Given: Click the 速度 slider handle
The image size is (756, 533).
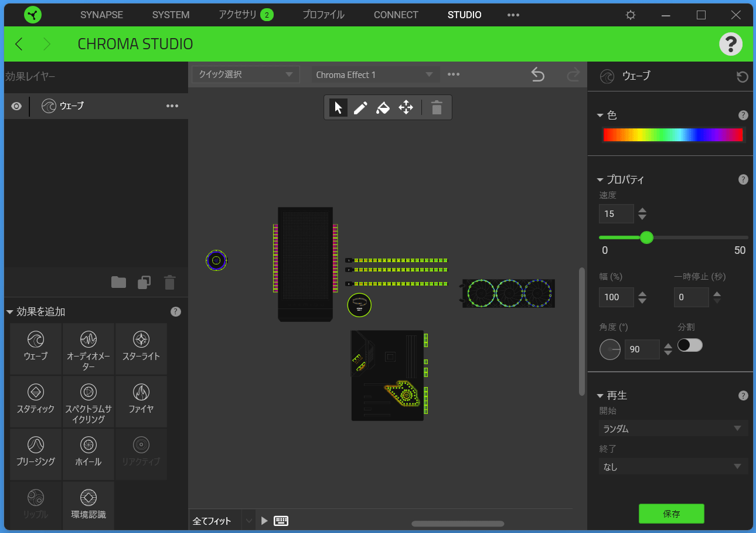Looking at the screenshot, I should tap(646, 237).
